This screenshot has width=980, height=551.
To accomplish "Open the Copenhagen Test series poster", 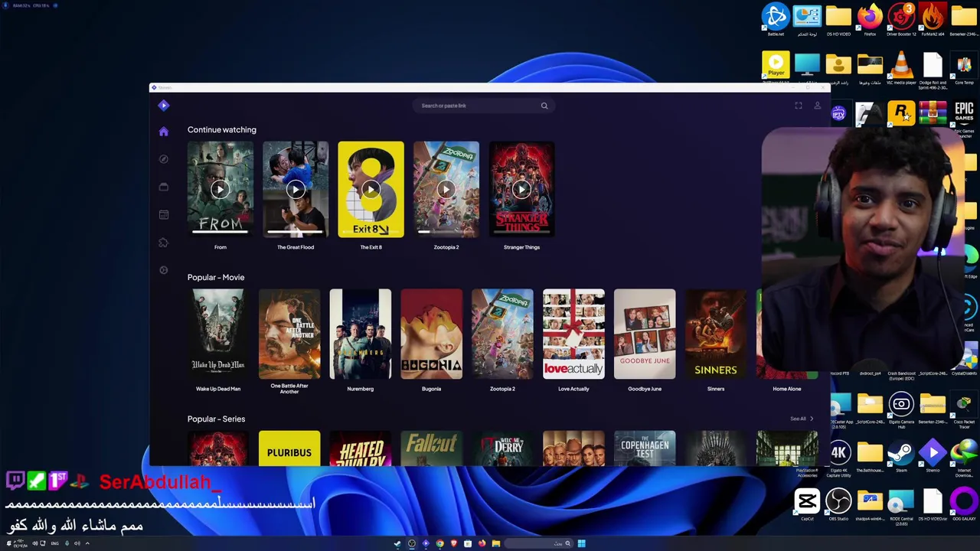I will pos(645,448).
